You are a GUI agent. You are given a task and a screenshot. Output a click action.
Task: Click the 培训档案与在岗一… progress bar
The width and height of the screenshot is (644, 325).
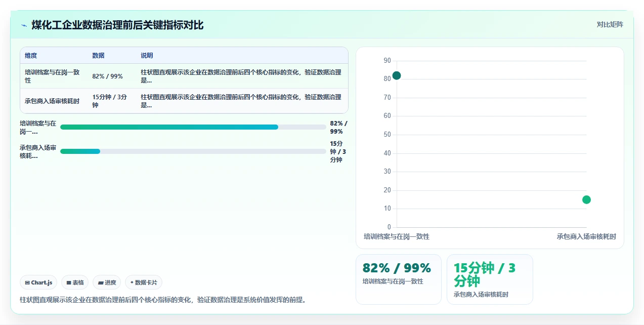[x=193, y=127]
